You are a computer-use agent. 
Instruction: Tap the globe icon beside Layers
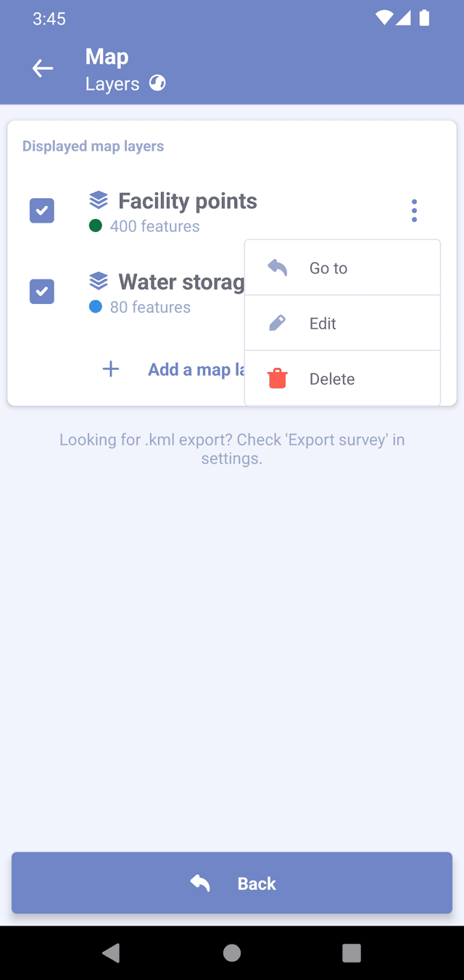157,83
